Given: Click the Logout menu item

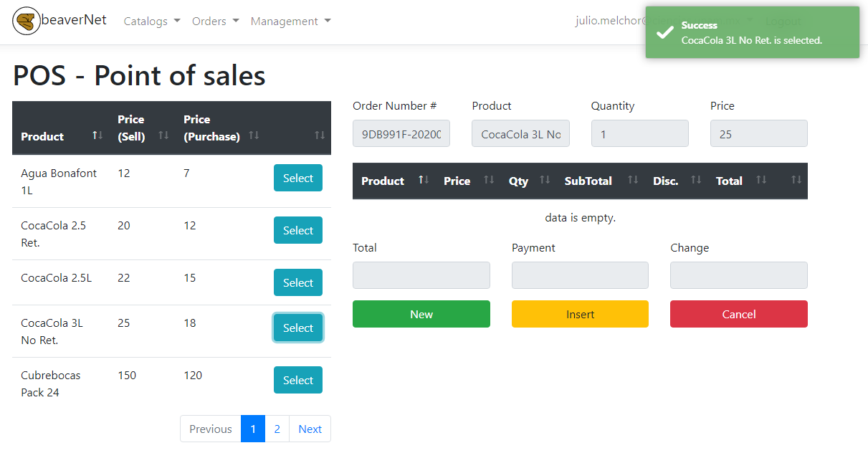Looking at the screenshot, I should [783, 21].
